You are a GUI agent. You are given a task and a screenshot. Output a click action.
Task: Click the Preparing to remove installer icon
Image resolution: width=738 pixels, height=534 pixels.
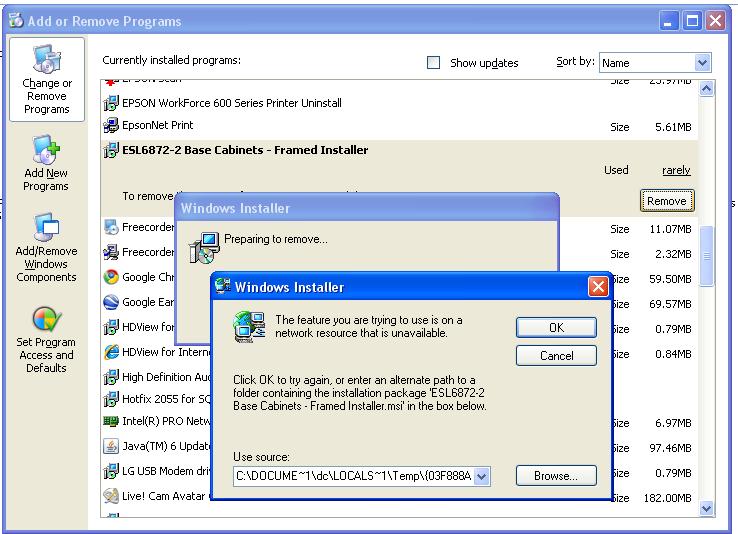point(204,248)
